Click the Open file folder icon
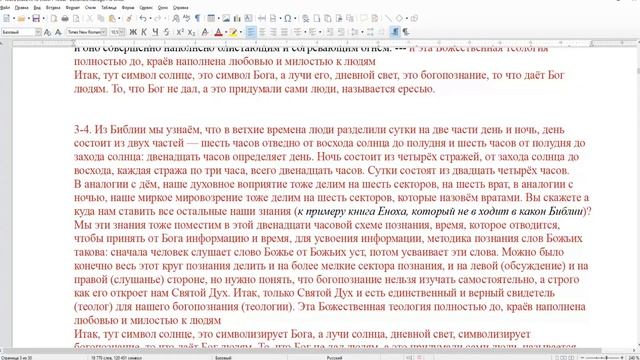 coord(21,18)
